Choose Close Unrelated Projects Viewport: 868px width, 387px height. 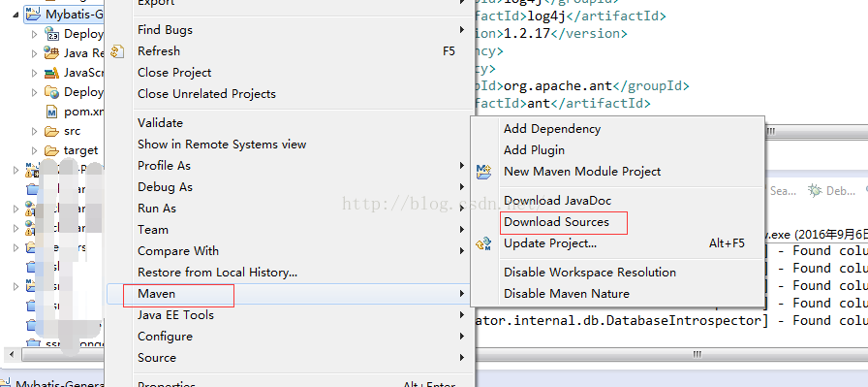tap(290, 94)
